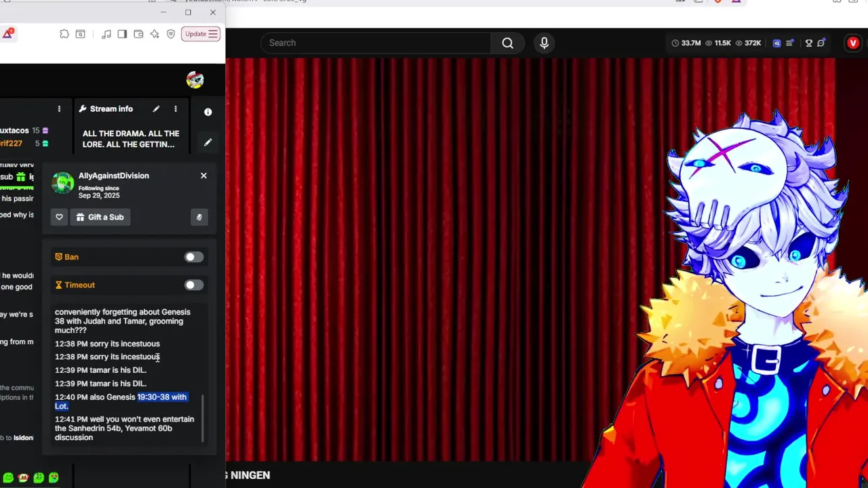
Task: Close the AllyAgainstDivision user card
Action: point(203,176)
